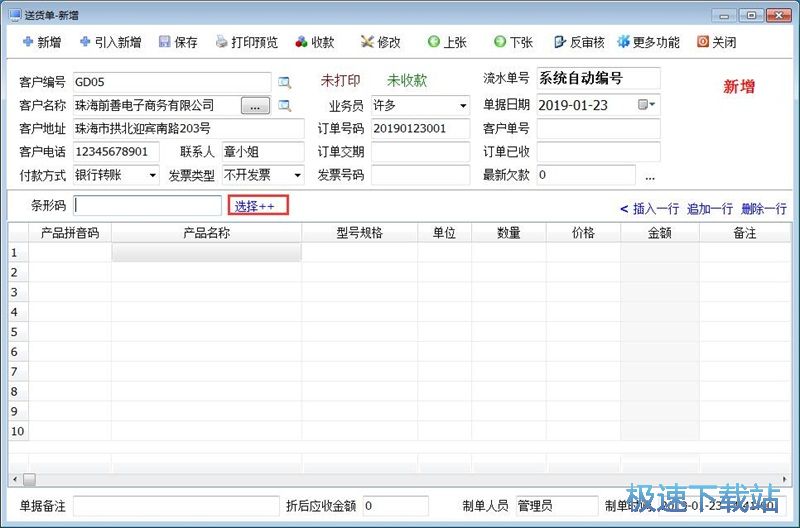Screen dimensions: 800x528
Task: Expand the 业务员 dropdown
Action: pyautogui.click(x=463, y=106)
